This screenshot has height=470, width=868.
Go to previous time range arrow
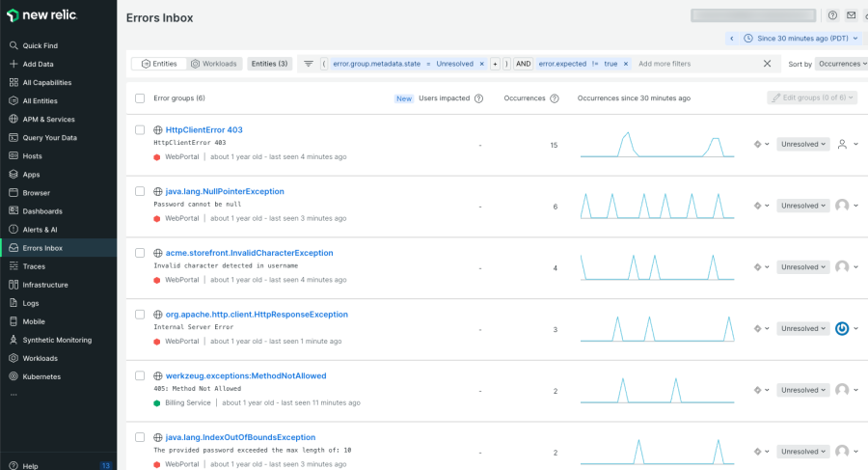pos(732,39)
